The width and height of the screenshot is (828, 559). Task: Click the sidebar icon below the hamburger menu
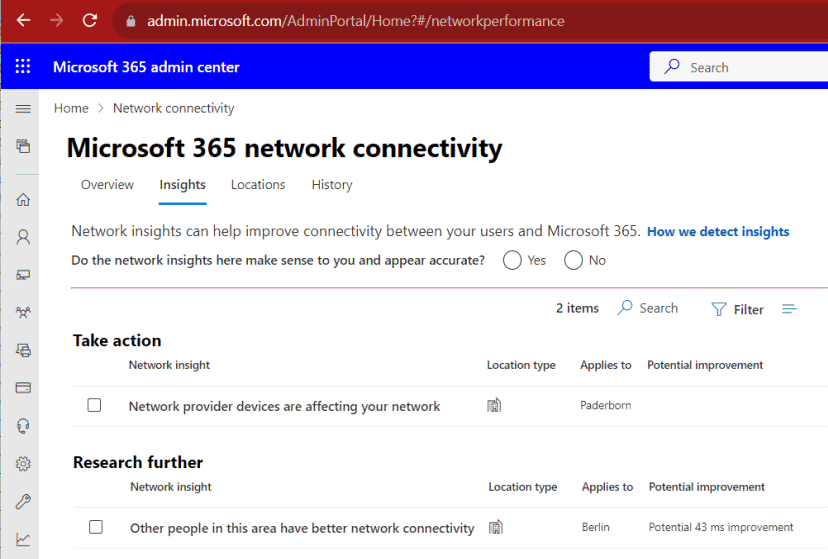coord(23,146)
